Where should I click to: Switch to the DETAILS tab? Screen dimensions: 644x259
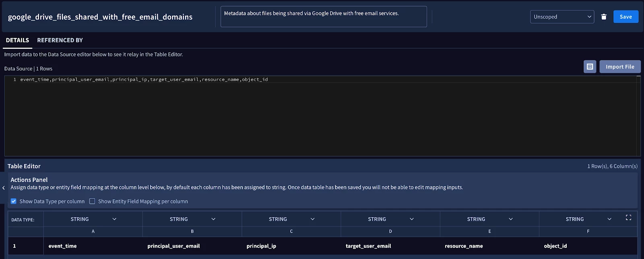17,40
